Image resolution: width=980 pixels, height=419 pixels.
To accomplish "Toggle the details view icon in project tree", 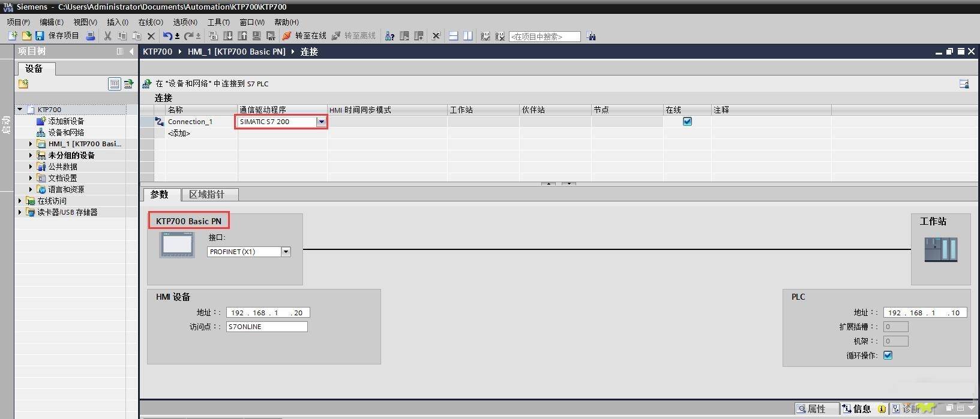I will point(115,84).
